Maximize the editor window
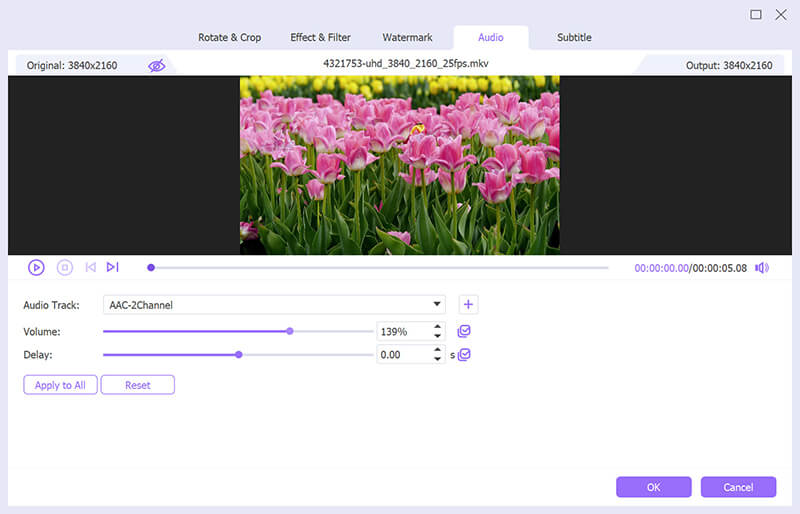800x514 pixels. click(756, 14)
